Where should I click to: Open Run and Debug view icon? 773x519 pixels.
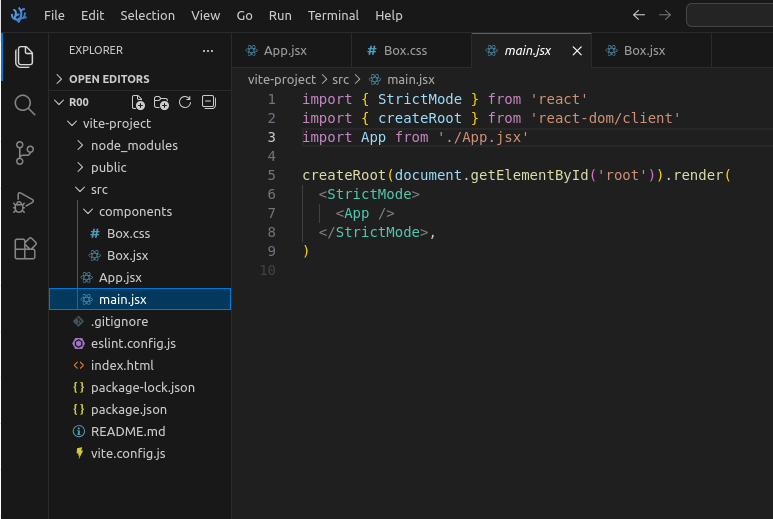pyautogui.click(x=25, y=201)
